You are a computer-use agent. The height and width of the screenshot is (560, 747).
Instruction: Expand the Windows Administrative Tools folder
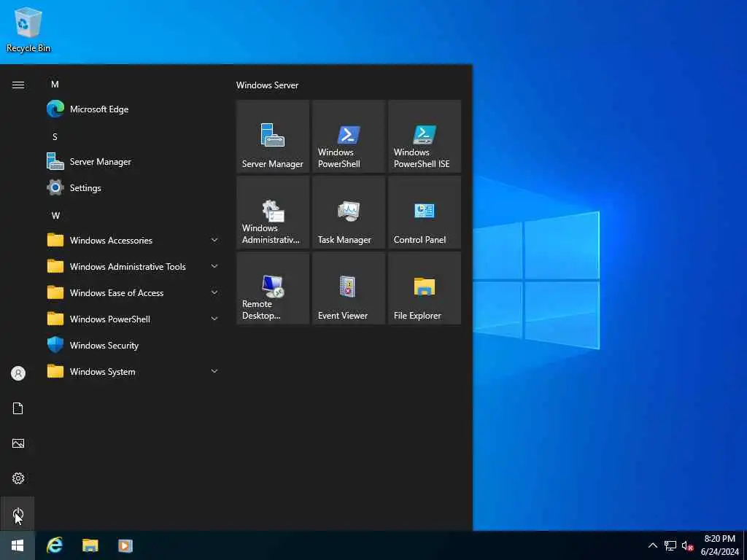click(x=133, y=266)
